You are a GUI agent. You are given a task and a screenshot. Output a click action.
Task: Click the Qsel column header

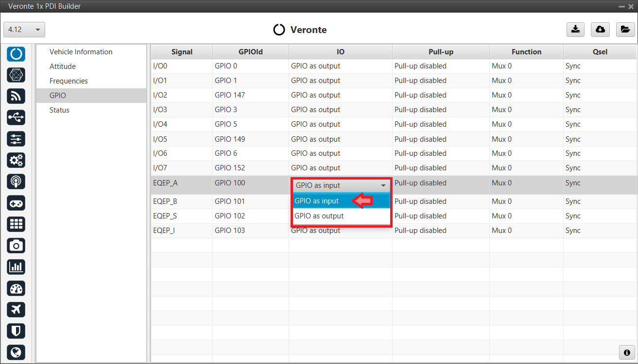tap(600, 52)
